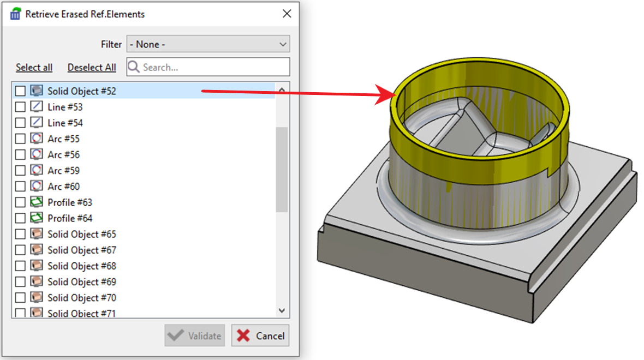
Task: Enable the Line #54 checkbox
Action: point(20,123)
